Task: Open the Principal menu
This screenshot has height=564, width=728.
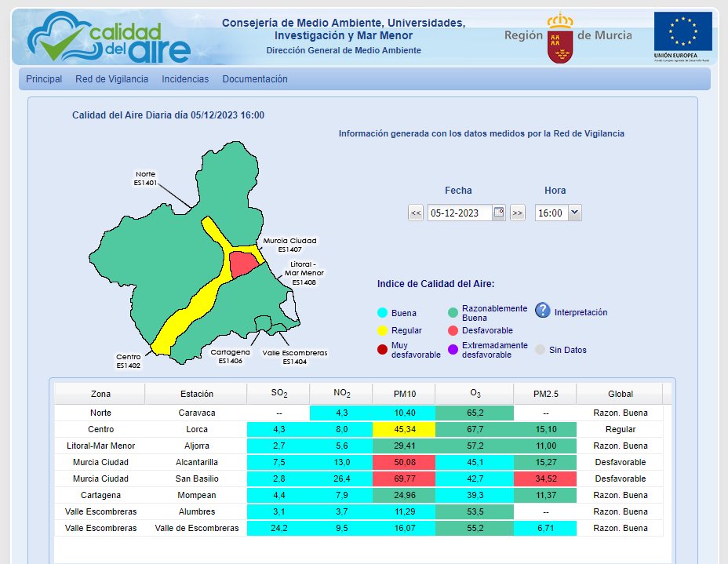Action: (x=44, y=79)
